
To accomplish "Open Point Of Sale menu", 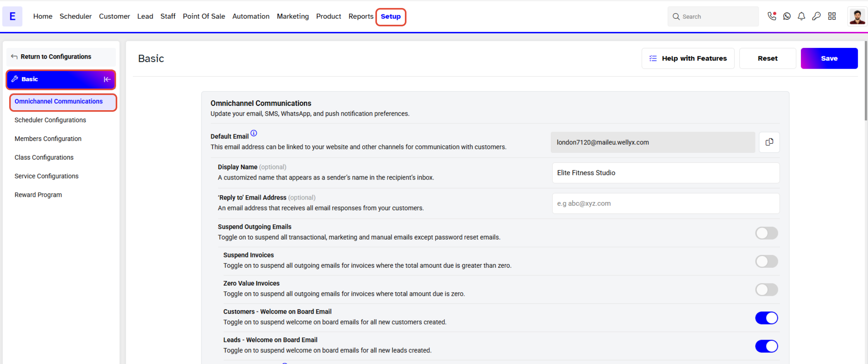I will click(x=204, y=16).
